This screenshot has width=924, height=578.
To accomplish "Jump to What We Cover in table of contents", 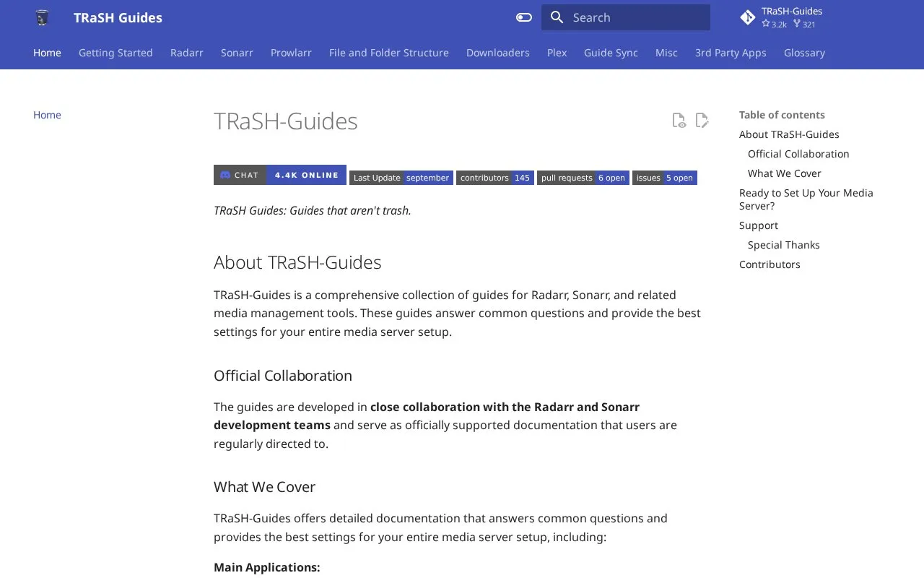I will [785, 173].
